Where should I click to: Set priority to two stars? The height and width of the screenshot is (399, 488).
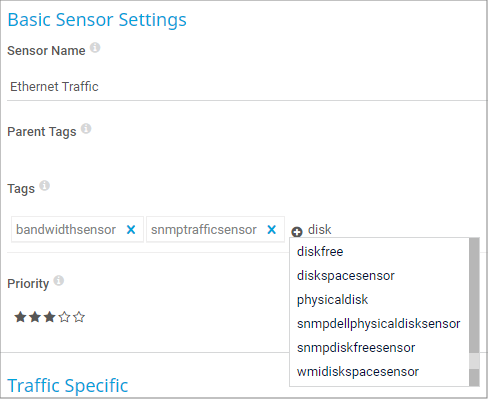[35, 317]
